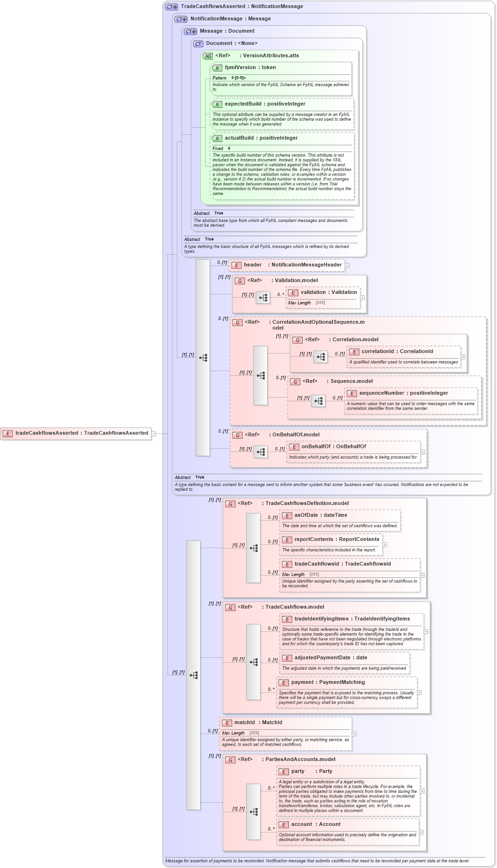Click the A icon beside fpmlVersion
497x868 pixels.
coord(217,68)
